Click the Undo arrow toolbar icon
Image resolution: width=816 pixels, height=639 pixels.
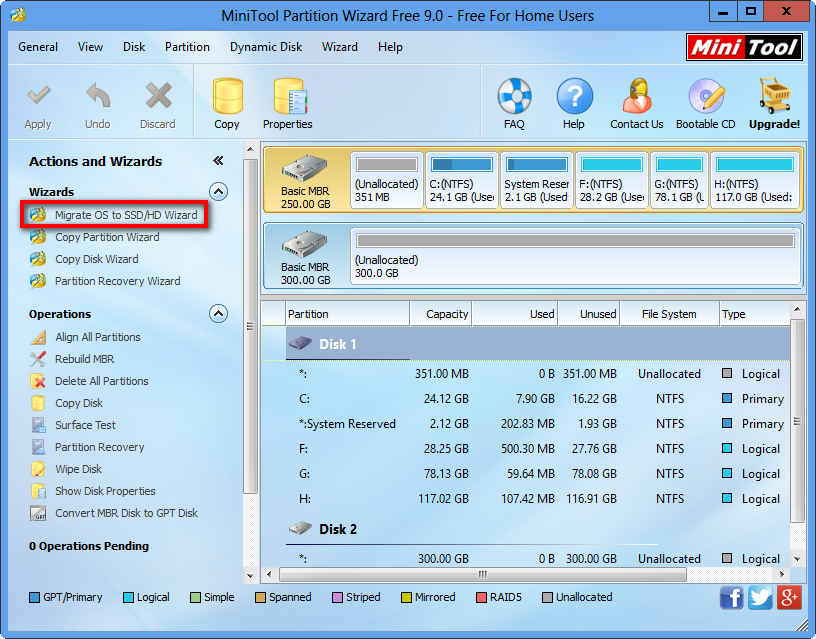[98, 97]
